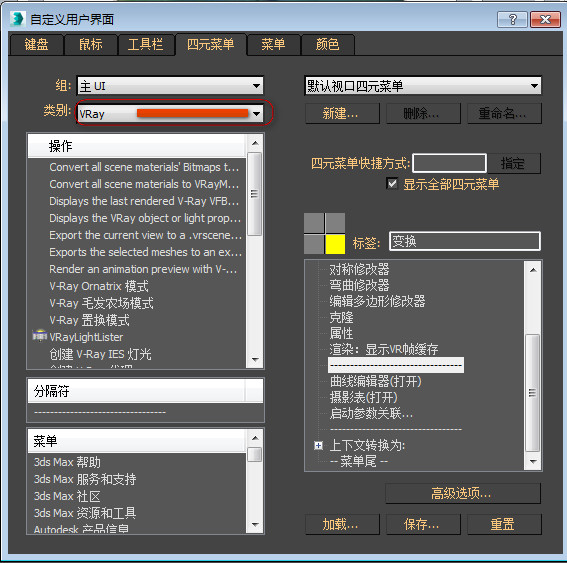Click the 3ds Max application logo icon
This screenshot has width=567, height=563.
tap(18, 19)
